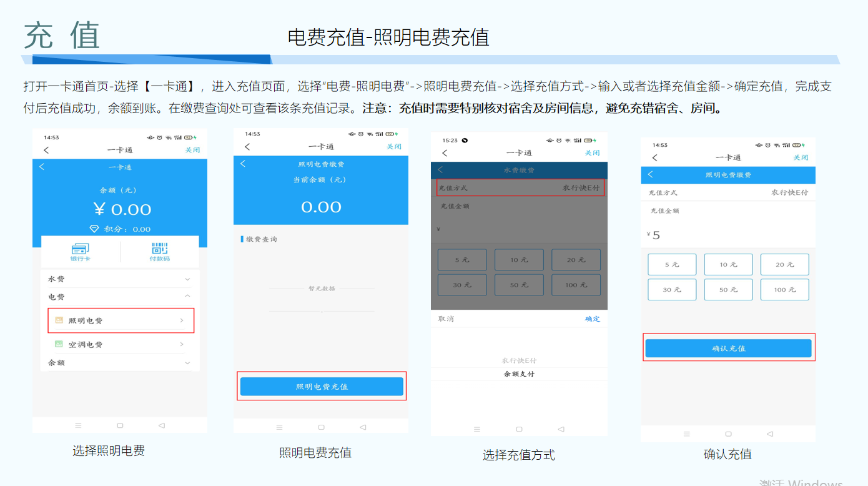Click the green icon beside 空调电费

[59, 344]
